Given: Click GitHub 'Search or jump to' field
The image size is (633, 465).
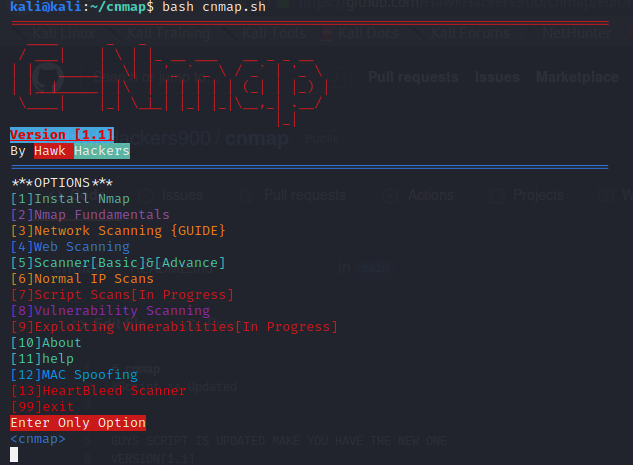Looking at the screenshot, I should pyautogui.click(x=214, y=77).
